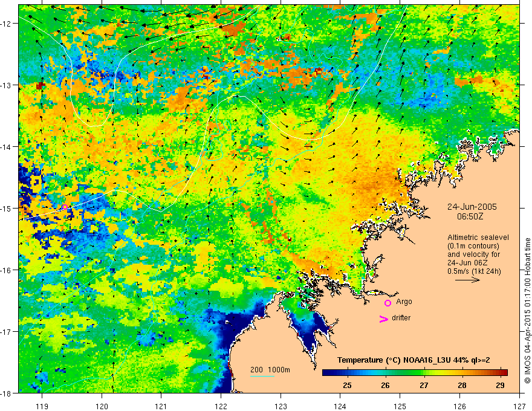Click the latitude axis label '-12'
The height and width of the screenshot is (411, 532).
point(7,24)
